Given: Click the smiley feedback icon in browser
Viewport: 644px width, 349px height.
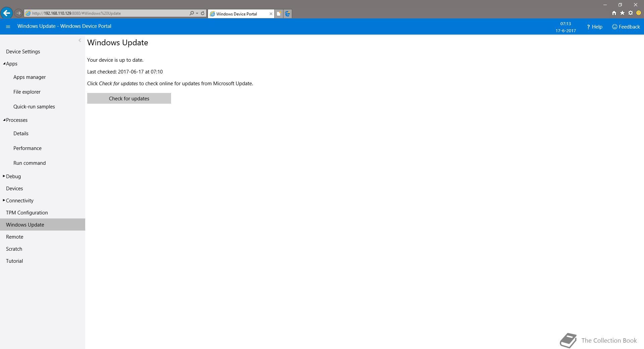Looking at the screenshot, I should [639, 13].
